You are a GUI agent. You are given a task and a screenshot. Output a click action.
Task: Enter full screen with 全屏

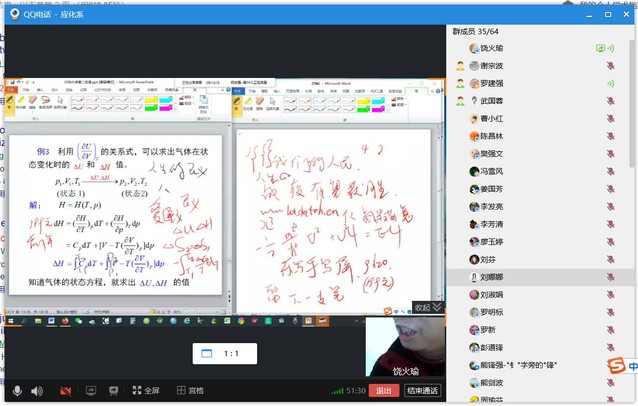(x=145, y=390)
